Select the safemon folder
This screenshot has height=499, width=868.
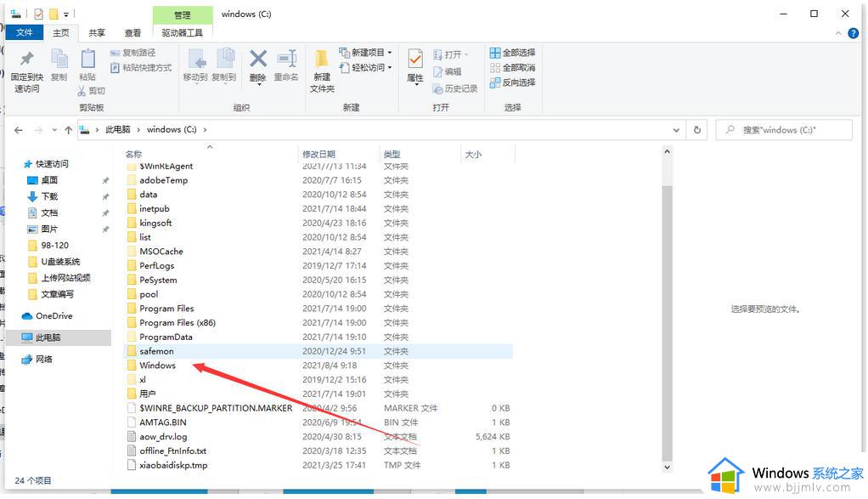(x=156, y=351)
